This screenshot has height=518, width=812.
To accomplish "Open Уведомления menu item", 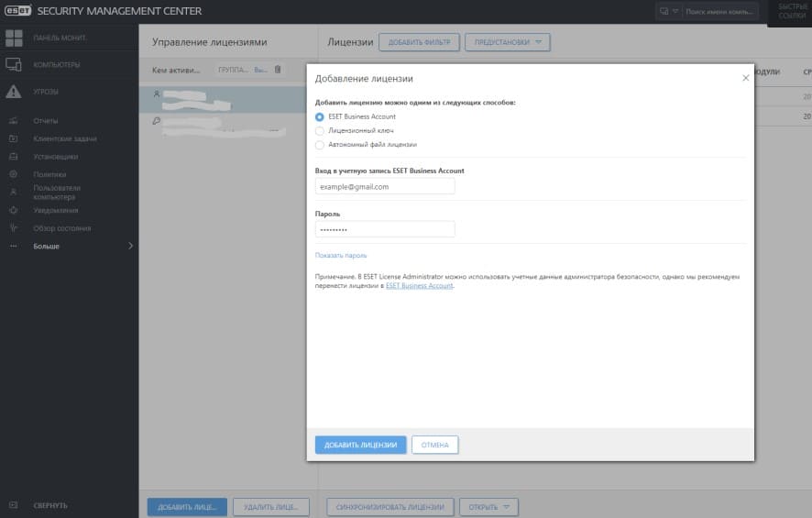I will click(56, 210).
